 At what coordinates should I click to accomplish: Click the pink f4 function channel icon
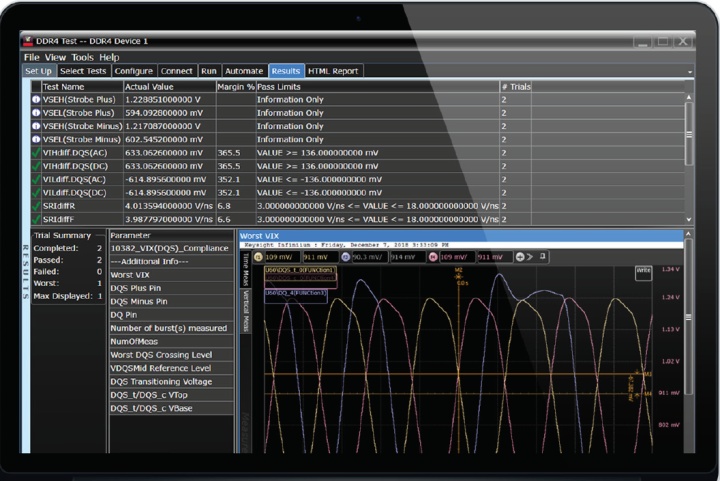(x=433, y=257)
